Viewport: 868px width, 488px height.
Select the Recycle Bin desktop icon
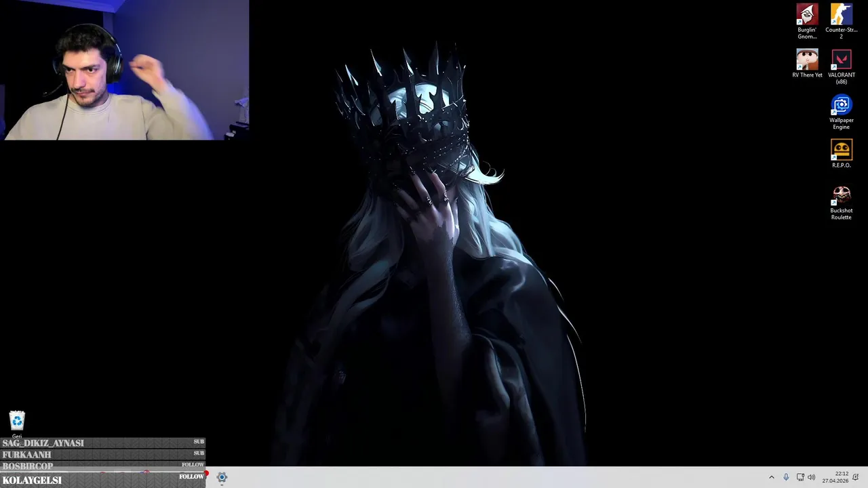tap(17, 424)
